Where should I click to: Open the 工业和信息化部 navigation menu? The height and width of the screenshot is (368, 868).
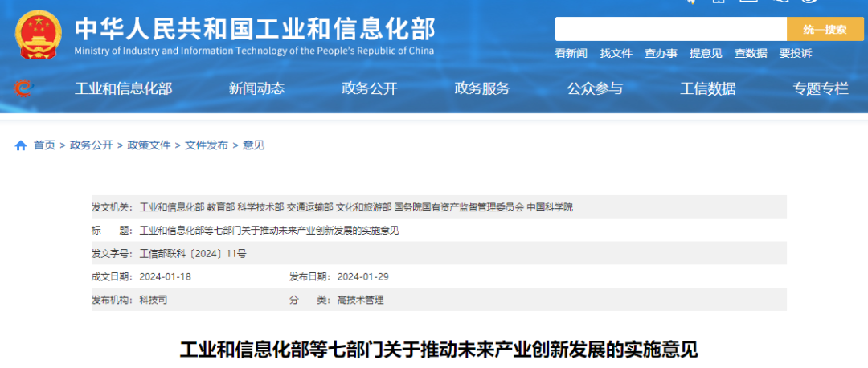[124, 88]
